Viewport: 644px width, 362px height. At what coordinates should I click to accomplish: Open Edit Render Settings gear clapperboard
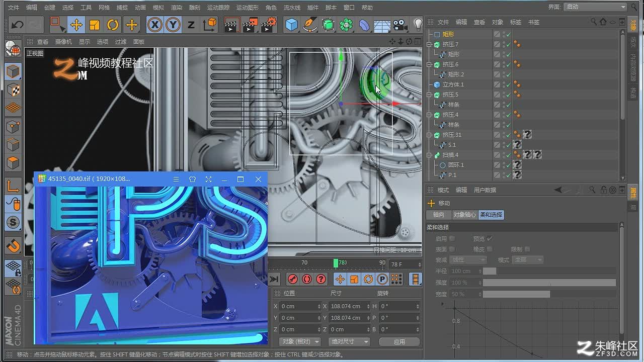point(268,25)
